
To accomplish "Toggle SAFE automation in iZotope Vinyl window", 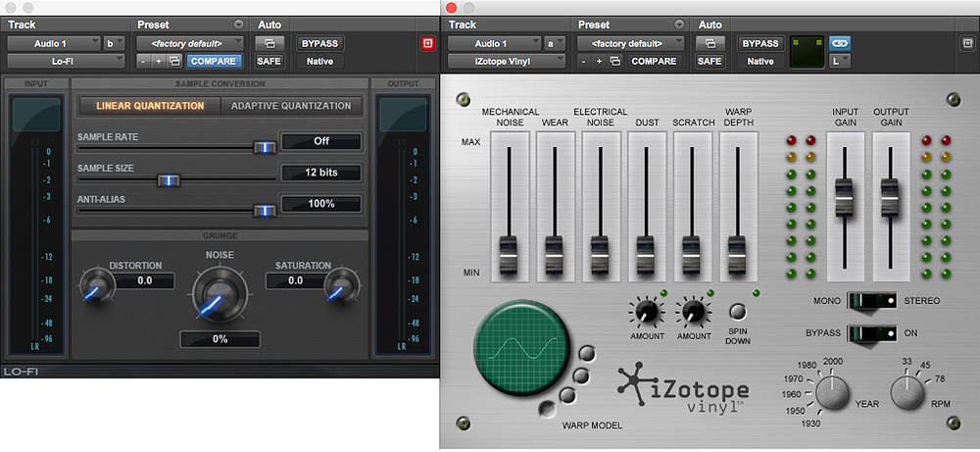I will [710, 61].
